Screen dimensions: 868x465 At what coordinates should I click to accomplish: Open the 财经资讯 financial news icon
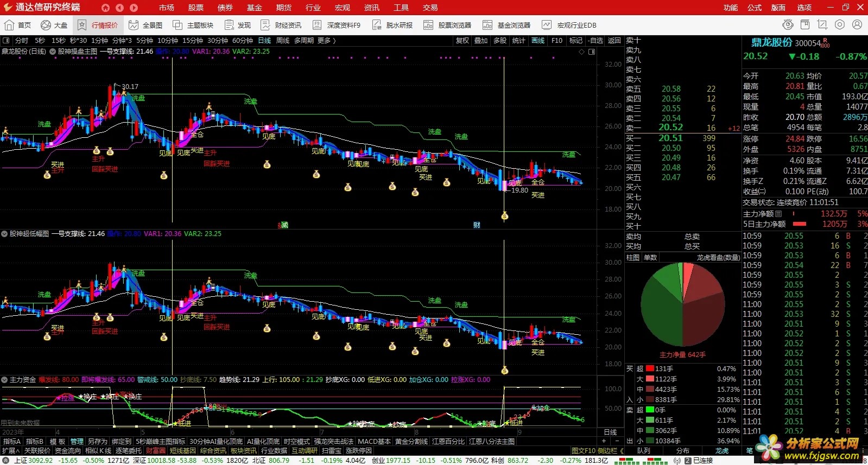(x=281, y=25)
